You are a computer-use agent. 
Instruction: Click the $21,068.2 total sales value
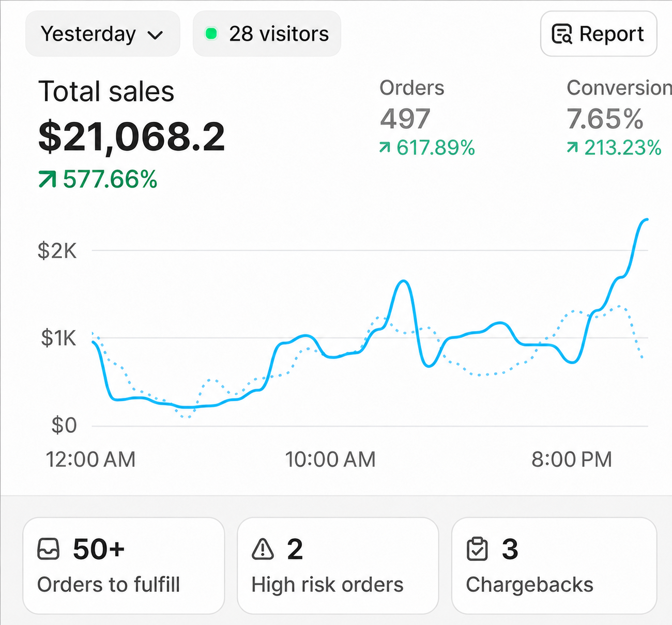pyautogui.click(x=132, y=136)
